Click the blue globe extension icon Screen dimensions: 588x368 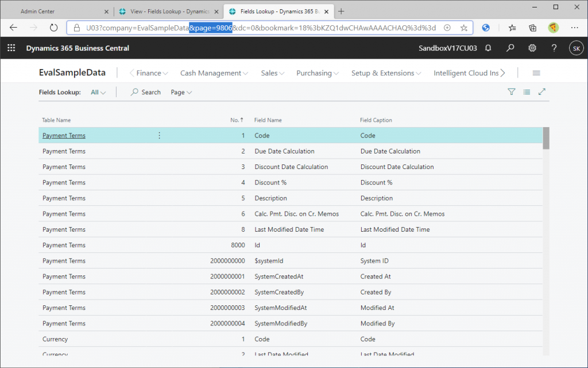coord(486,28)
